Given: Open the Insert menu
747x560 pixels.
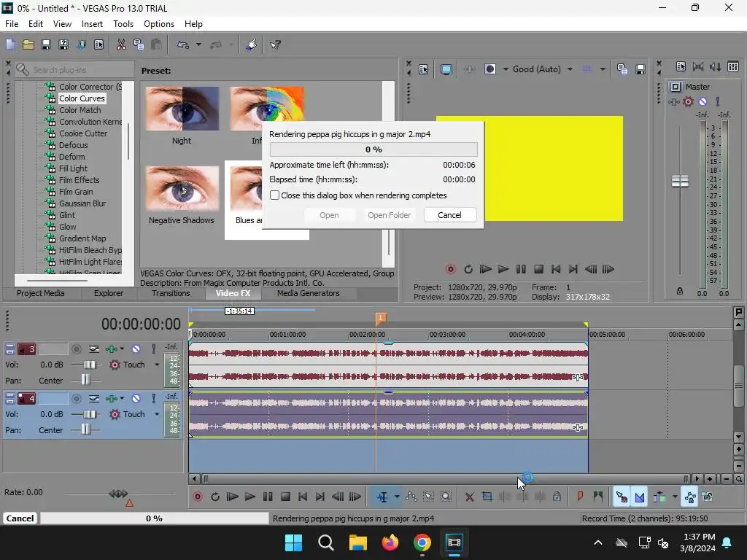Looking at the screenshot, I should 92,24.
